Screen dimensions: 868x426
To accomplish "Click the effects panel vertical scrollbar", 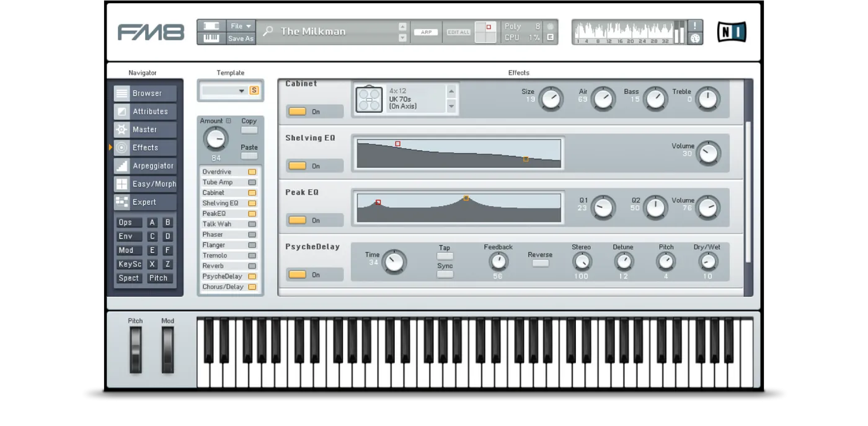I will click(x=748, y=192).
